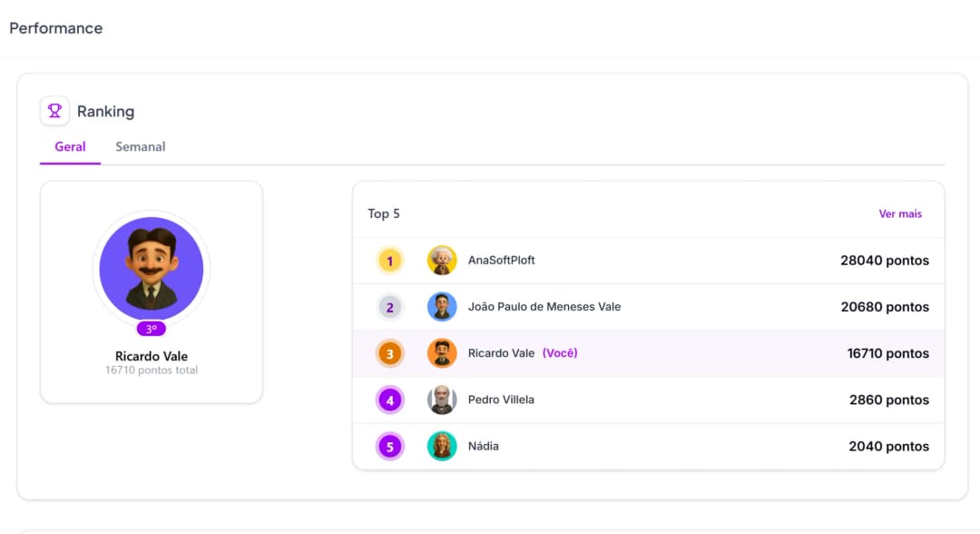
Task: Select the AnaSoftPloft player name
Action: tap(501, 260)
